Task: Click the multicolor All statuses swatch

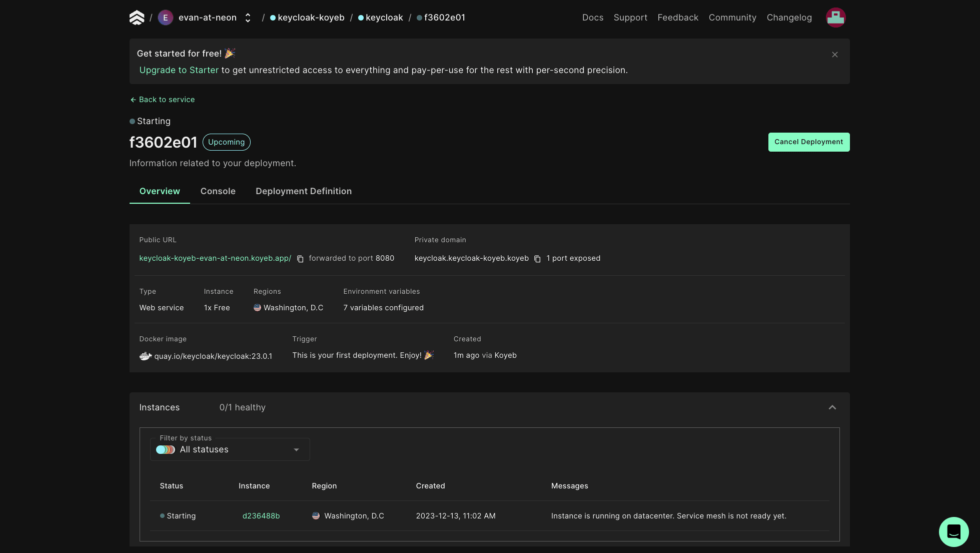Action: [x=166, y=449]
